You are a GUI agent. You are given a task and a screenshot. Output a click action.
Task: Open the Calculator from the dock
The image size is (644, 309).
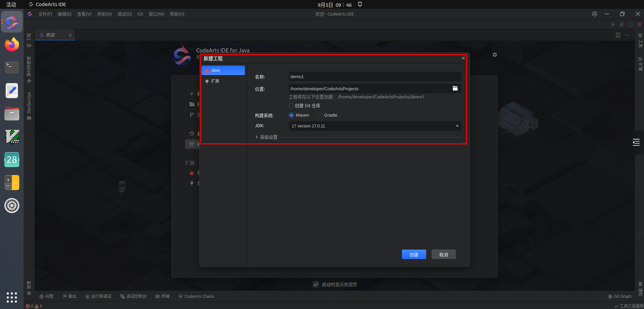[x=12, y=183]
